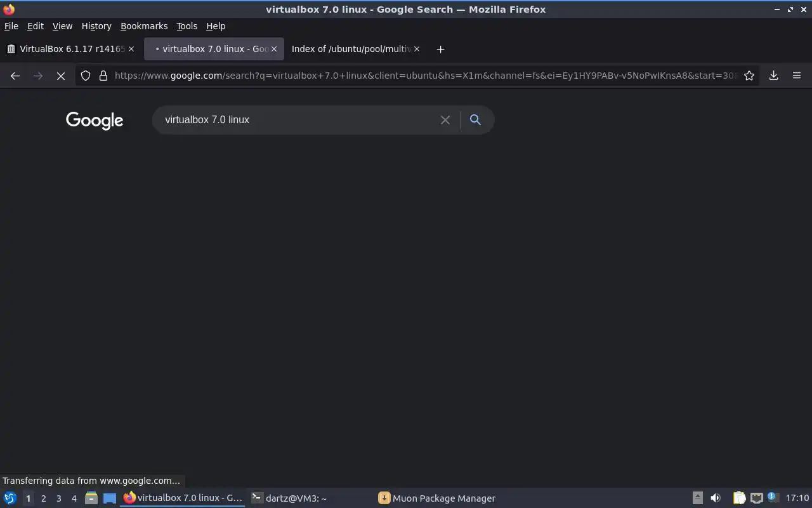Open the LXQt application menu launcher

tap(10, 498)
